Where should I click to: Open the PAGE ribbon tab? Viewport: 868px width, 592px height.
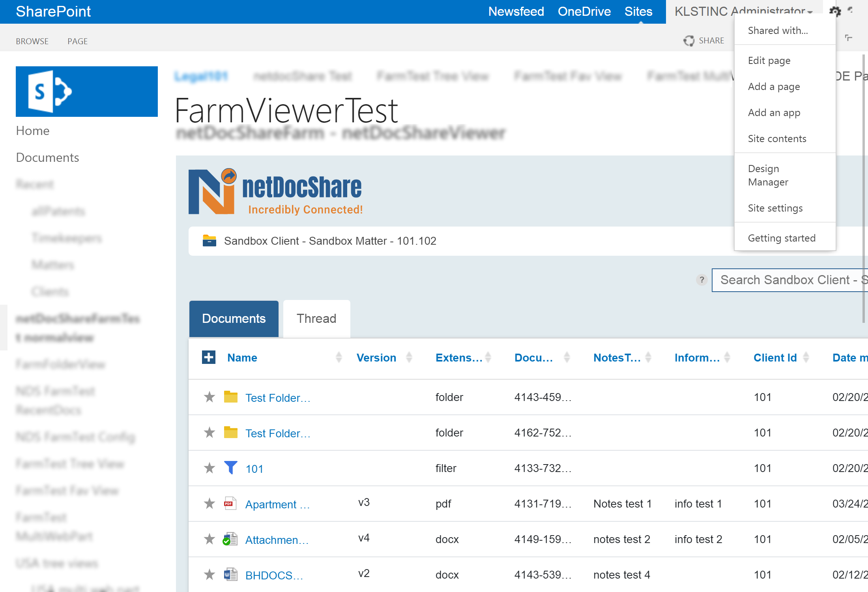pos(77,41)
